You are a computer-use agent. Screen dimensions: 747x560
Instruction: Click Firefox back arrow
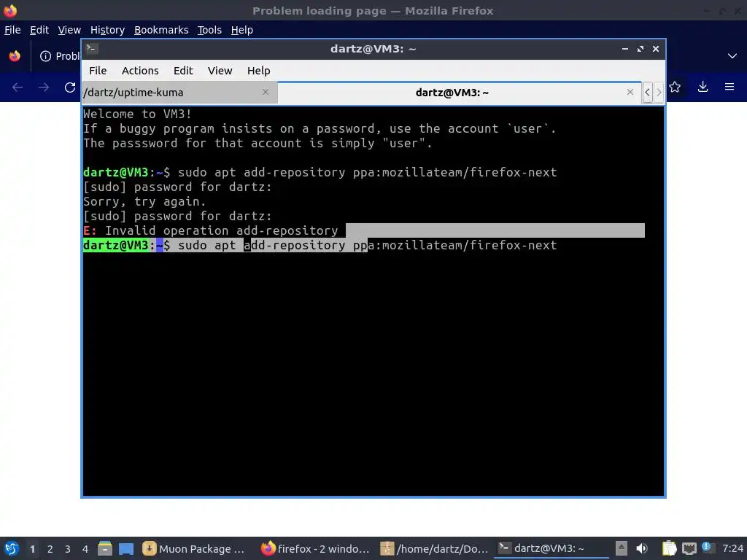point(18,87)
